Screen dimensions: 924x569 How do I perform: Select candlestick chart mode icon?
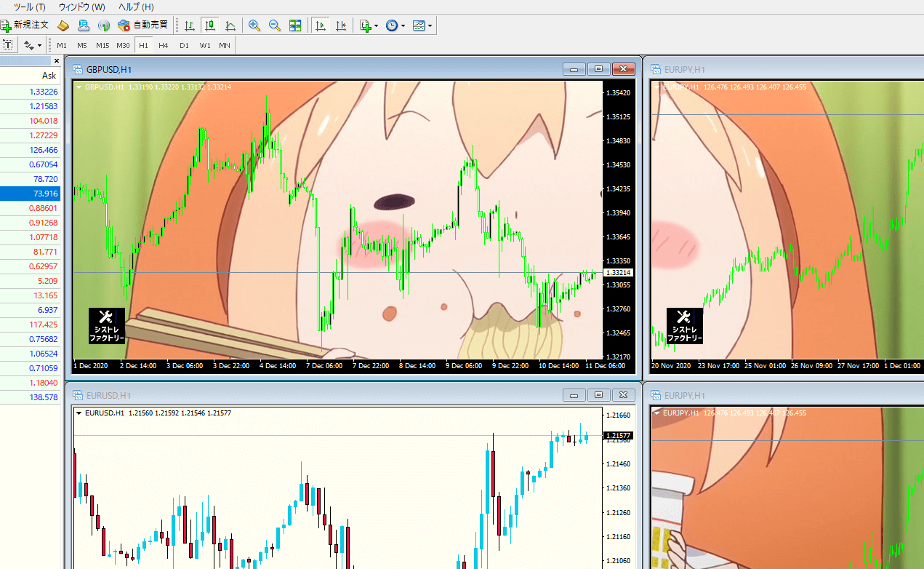click(x=210, y=25)
